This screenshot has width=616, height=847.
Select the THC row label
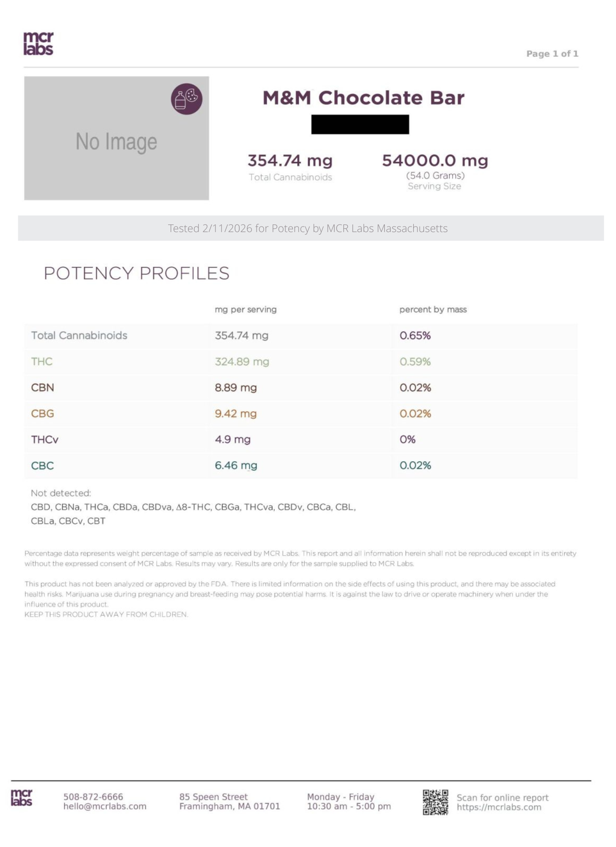coord(42,362)
